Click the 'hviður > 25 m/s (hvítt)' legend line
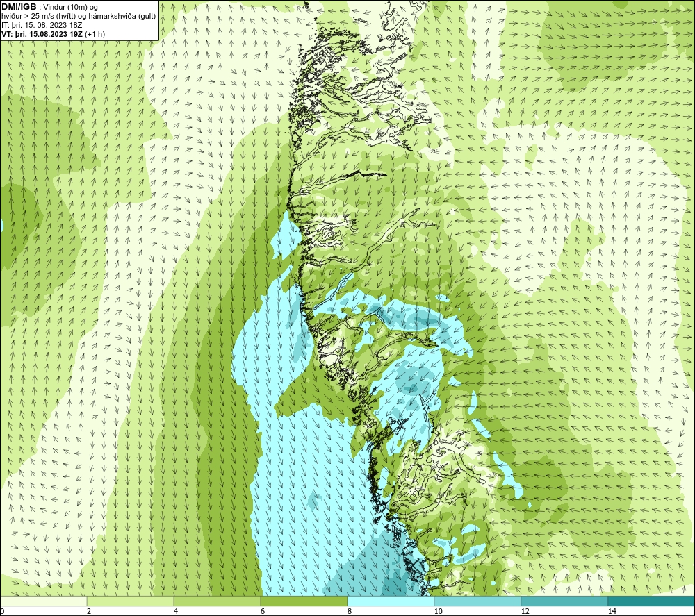 [38, 16]
